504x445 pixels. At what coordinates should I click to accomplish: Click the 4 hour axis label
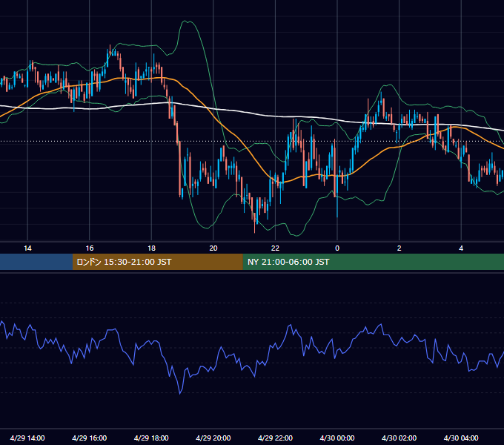461,248
